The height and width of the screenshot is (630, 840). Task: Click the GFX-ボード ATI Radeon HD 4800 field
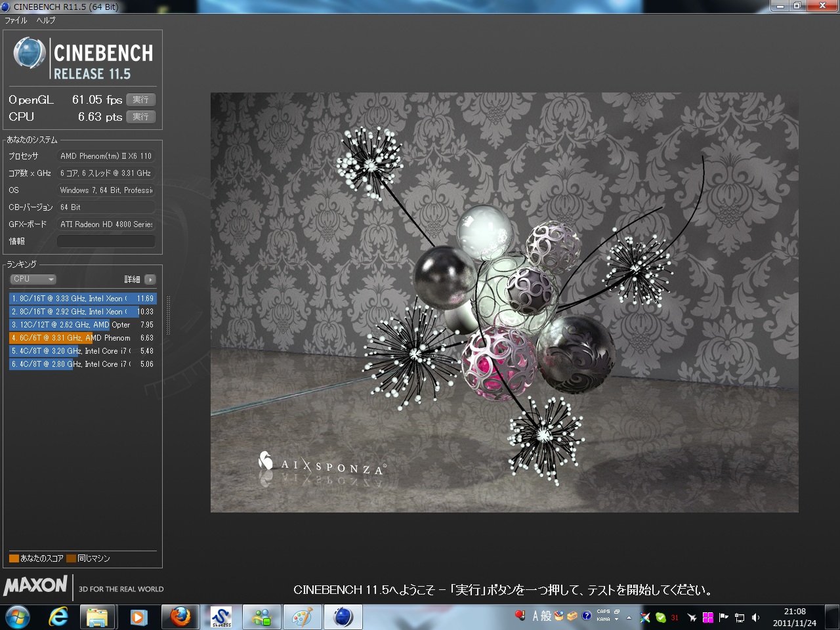point(106,224)
